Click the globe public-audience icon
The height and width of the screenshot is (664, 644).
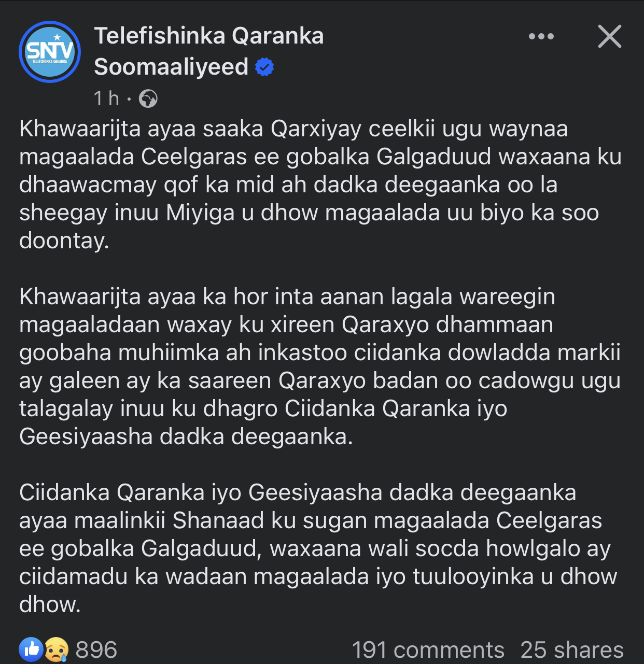148,98
